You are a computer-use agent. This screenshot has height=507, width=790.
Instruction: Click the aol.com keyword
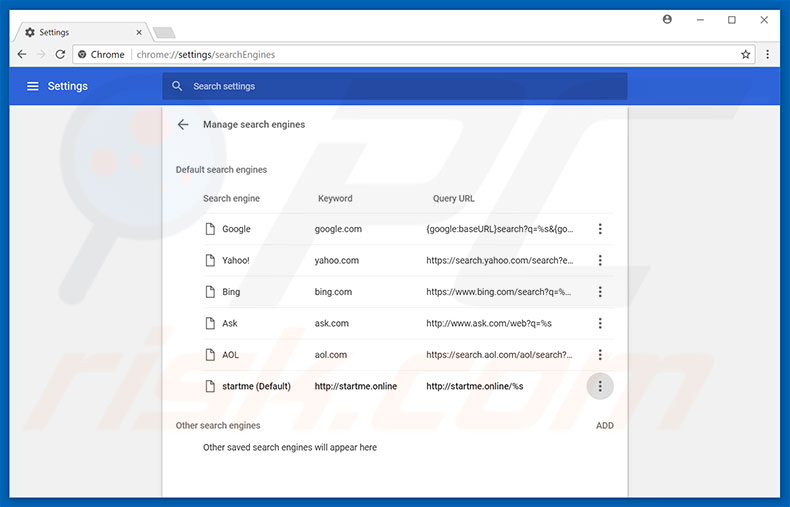pos(331,355)
